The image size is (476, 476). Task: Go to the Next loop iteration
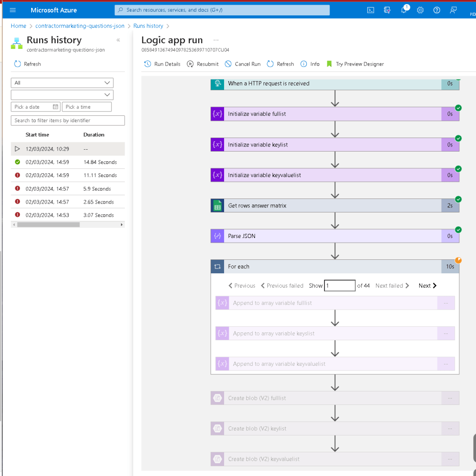coord(428,286)
